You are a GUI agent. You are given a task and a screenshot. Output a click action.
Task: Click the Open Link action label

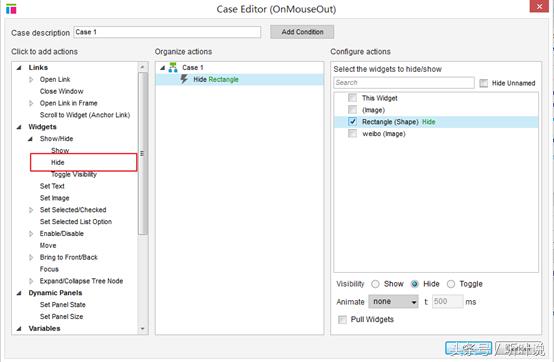point(55,79)
